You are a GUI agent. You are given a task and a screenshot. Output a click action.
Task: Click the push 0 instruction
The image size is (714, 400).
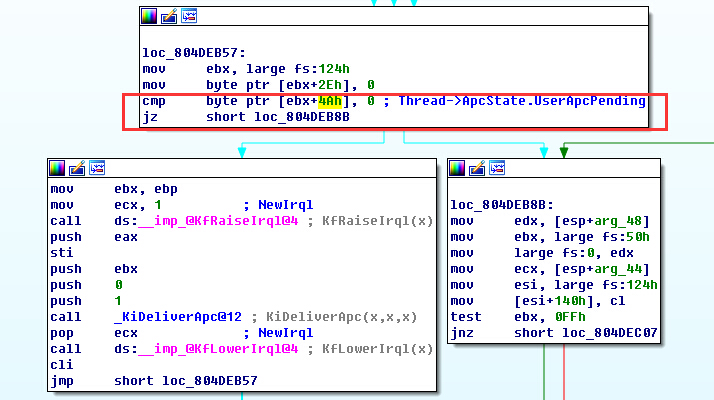pyautogui.click(x=86, y=285)
